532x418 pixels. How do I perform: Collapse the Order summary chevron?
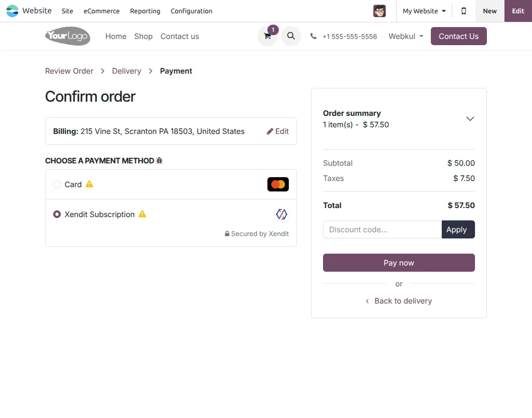(470, 119)
